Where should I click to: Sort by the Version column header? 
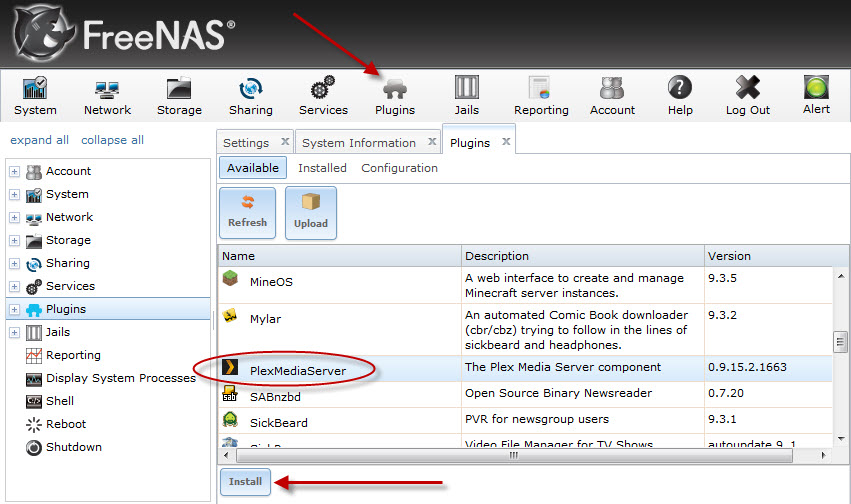click(x=769, y=256)
